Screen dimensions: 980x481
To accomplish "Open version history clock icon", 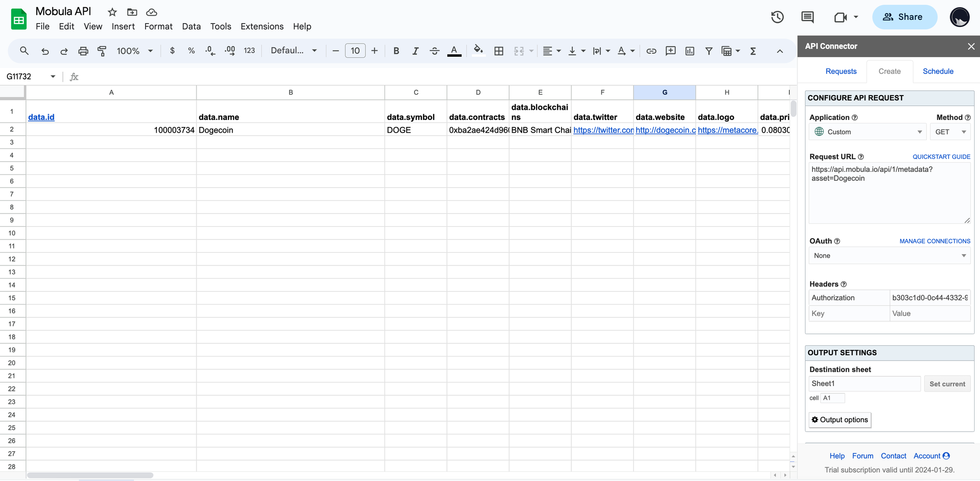I will [777, 17].
